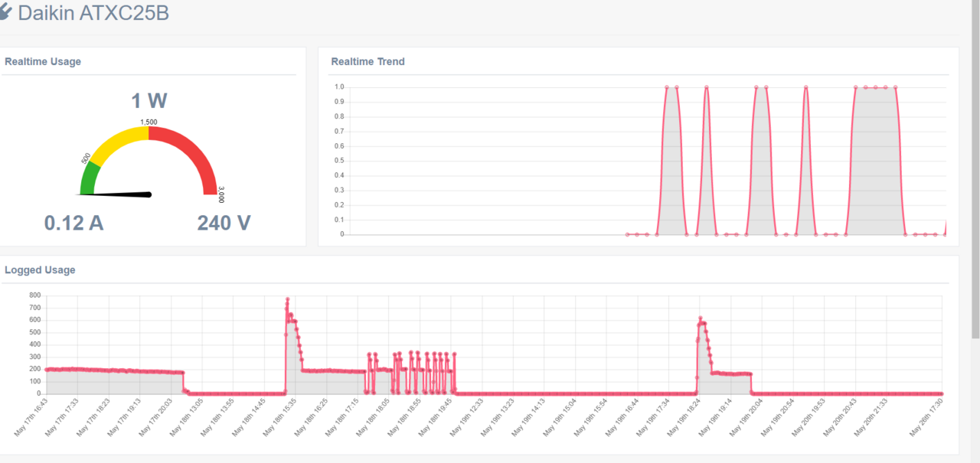This screenshot has width=980, height=463.
Task: Click the first data point of Logged Usage chart
Action: [46, 370]
